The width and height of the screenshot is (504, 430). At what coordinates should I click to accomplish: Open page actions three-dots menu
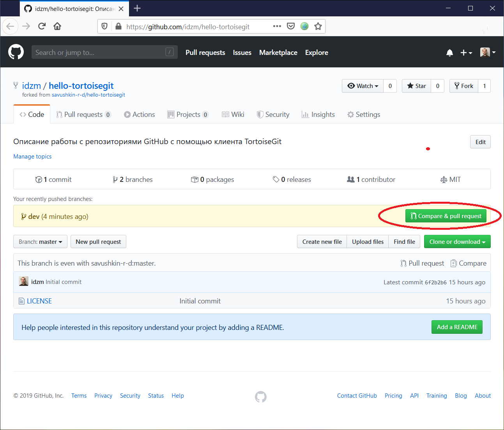[277, 26]
